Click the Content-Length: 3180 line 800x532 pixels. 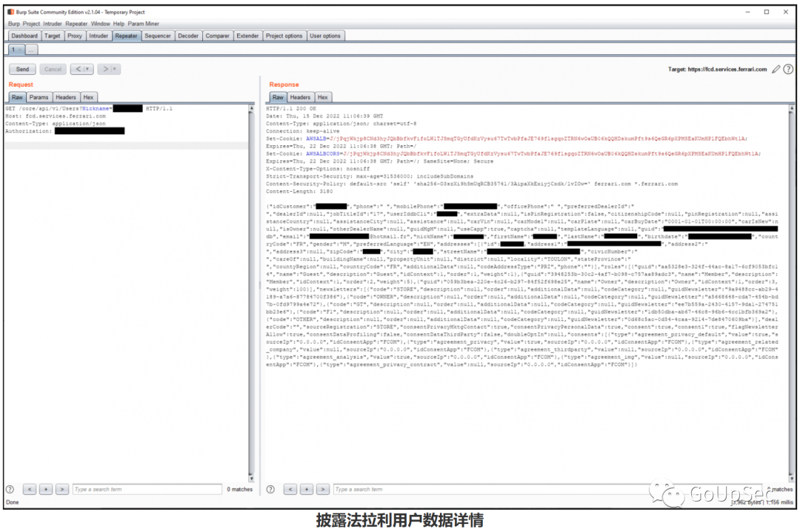[299, 191]
